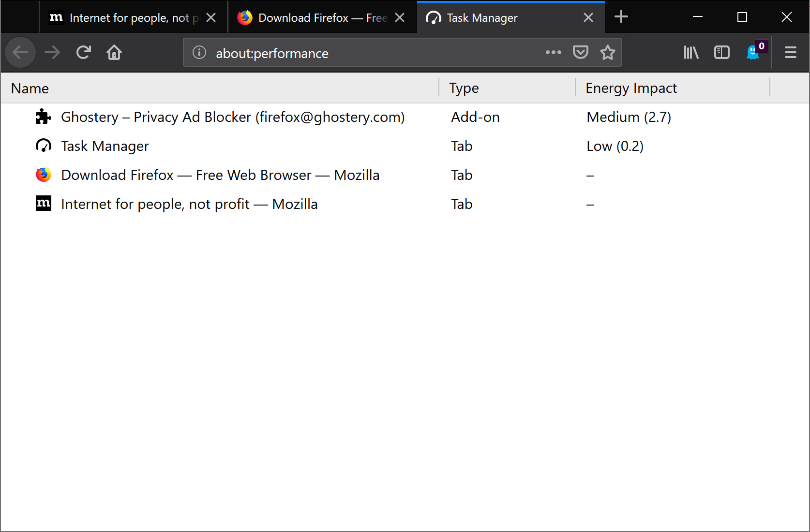Toggle the sidebars button

pos(721,52)
